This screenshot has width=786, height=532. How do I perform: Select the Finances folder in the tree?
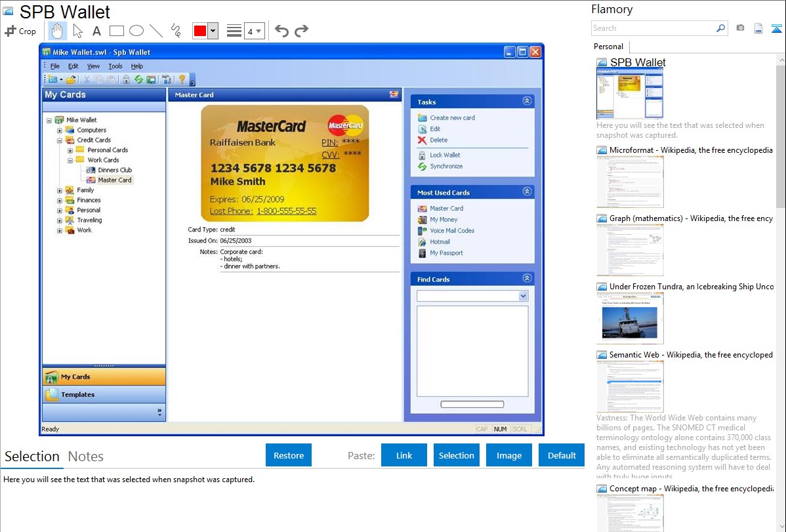click(89, 200)
